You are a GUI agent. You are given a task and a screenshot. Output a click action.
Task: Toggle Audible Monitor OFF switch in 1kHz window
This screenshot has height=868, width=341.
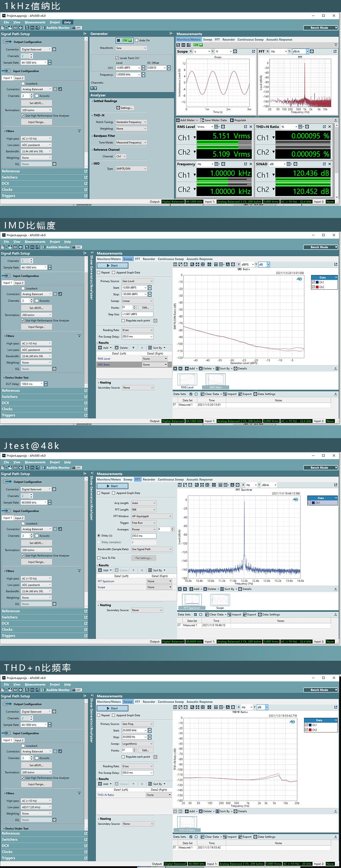pyautogui.click(x=77, y=28)
